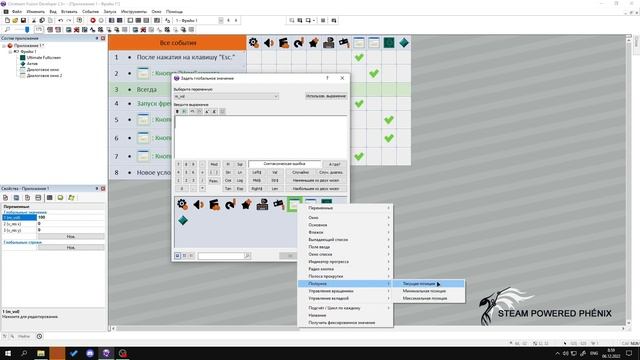Choose Текущая позиция from submenu
The image size is (640, 360).
(x=428, y=284)
